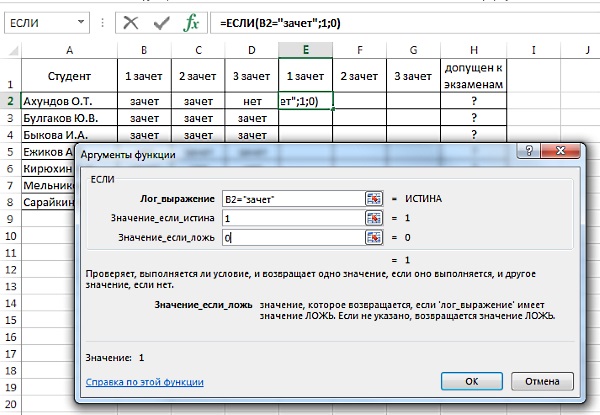The height and width of the screenshot is (415, 600).
Task: Click range selector icon for Значение_если_истина
Action: click(x=374, y=218)
